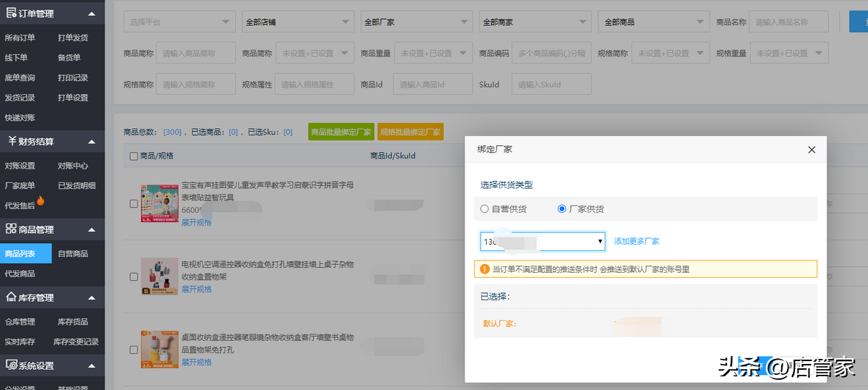Collapse the 库存管理 section arrow
The width and height of the screenshot is (868, 390).
click(91, 297)
